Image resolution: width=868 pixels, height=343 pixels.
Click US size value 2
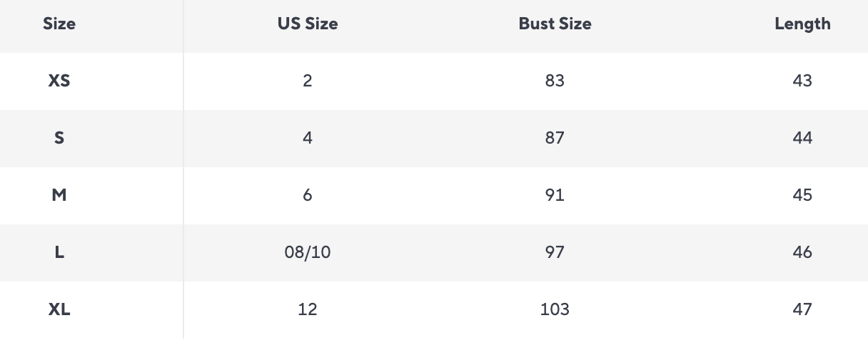pos(308,81)
